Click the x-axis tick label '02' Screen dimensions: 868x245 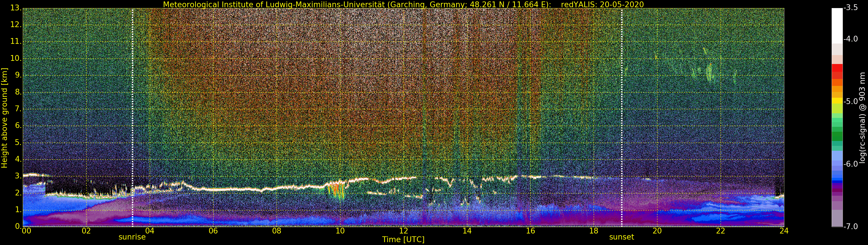coord(86,231)
